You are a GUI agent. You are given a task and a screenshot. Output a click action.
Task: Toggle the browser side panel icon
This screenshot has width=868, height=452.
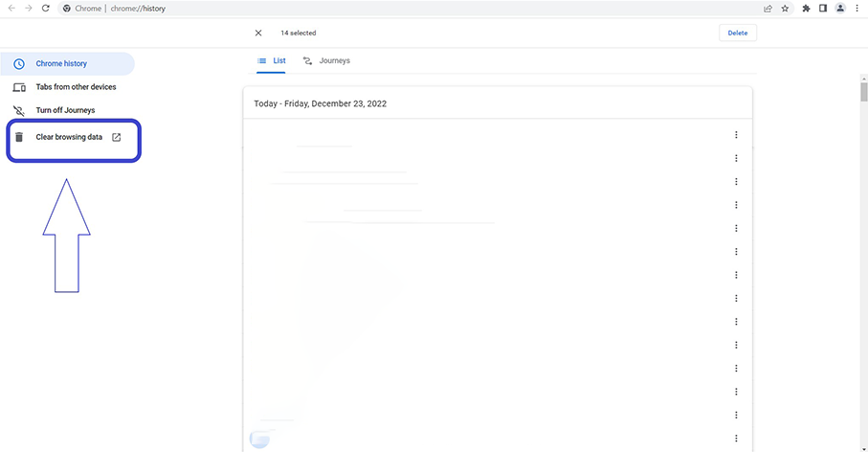(x=822, y=8)
